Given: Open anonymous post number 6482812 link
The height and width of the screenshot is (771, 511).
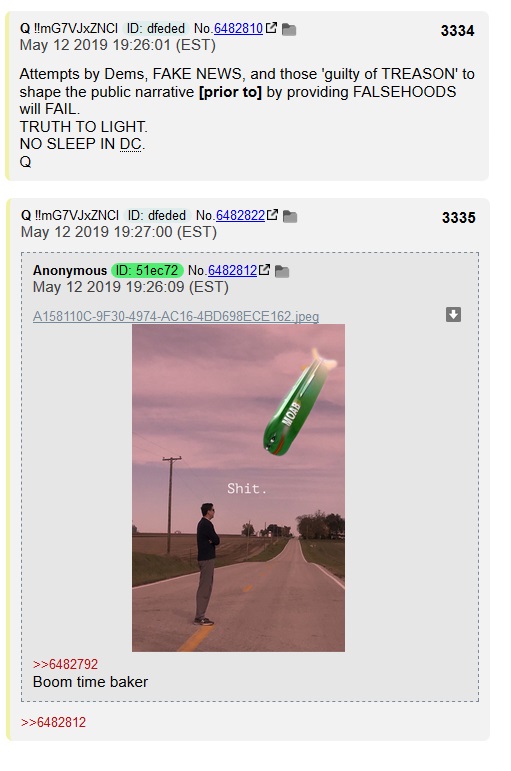Looking at the screenshot, I should point(232,270).
